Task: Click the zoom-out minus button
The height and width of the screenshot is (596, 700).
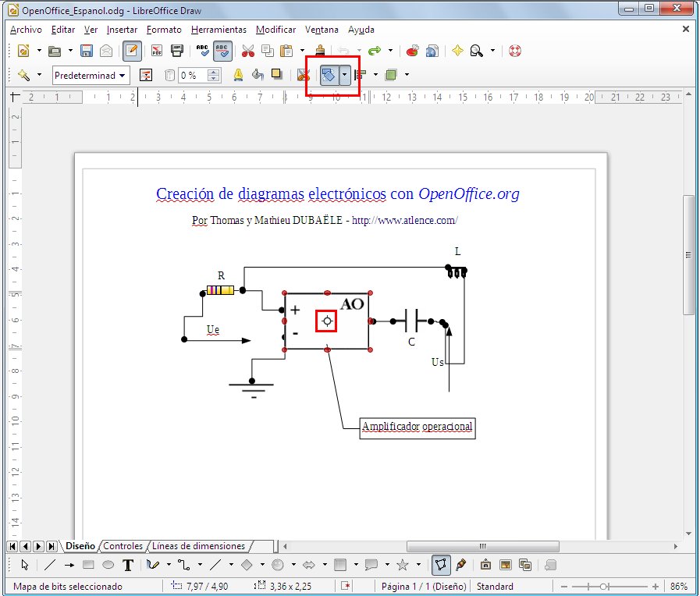Action: coord(564,587)
